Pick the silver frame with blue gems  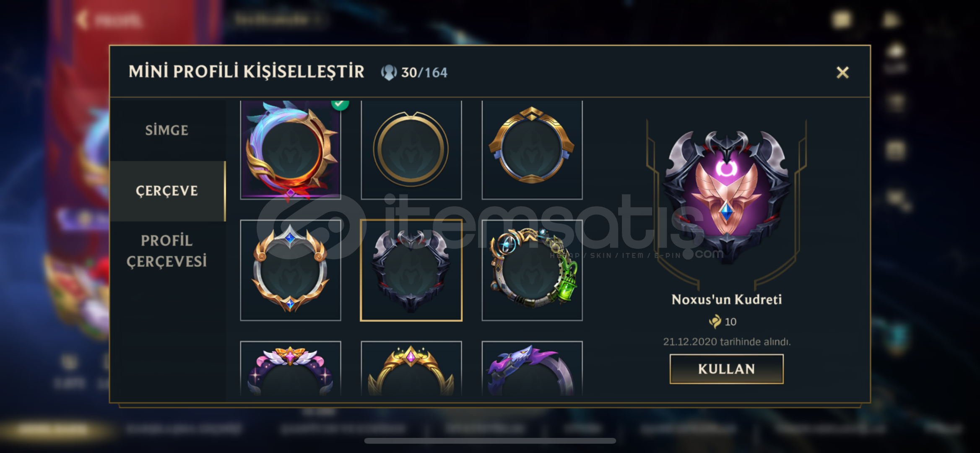pos(291,270)
